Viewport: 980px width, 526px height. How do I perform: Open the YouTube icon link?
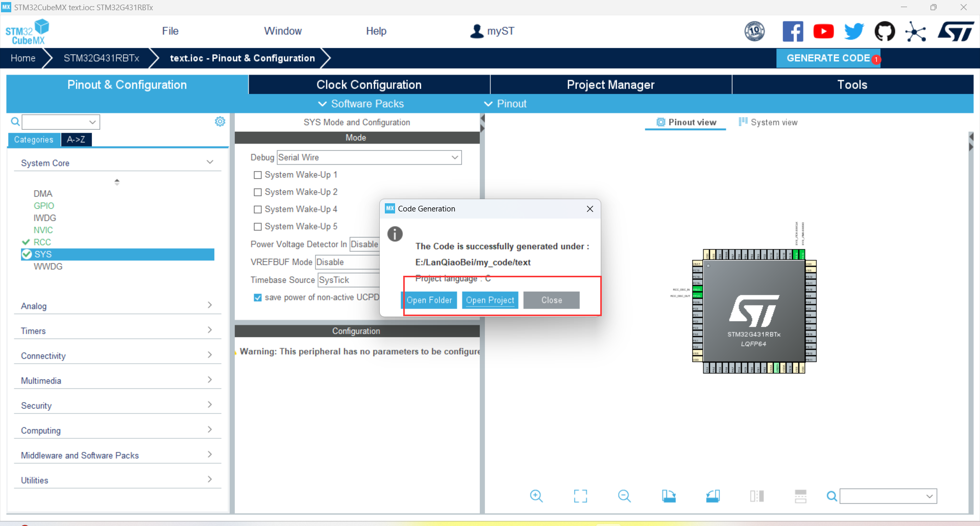click(x=823, y=31)
